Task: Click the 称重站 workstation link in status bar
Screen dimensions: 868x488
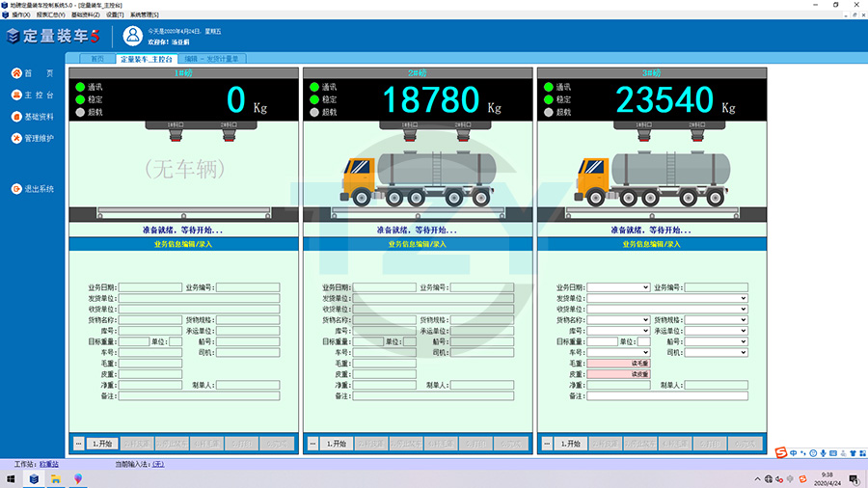Action: (x=51, y=464)
